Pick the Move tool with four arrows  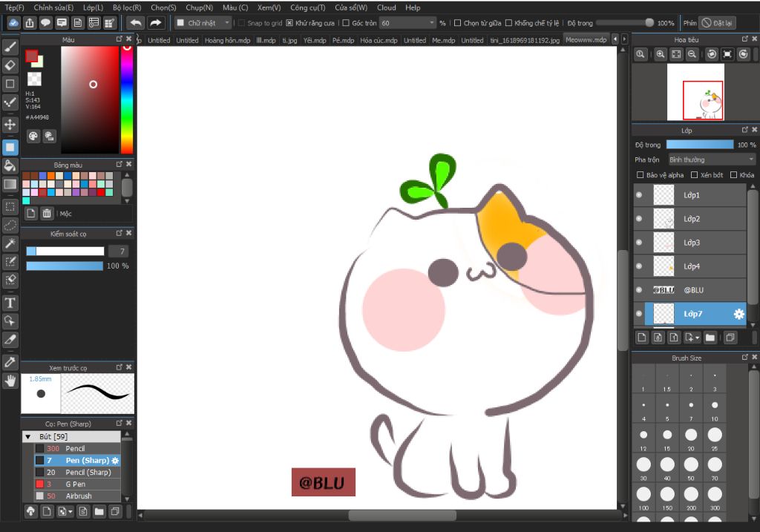(10, 125)
